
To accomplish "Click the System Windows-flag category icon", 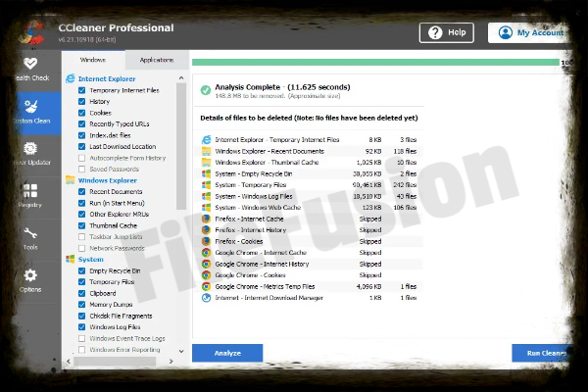I will [x=71, y=259].
